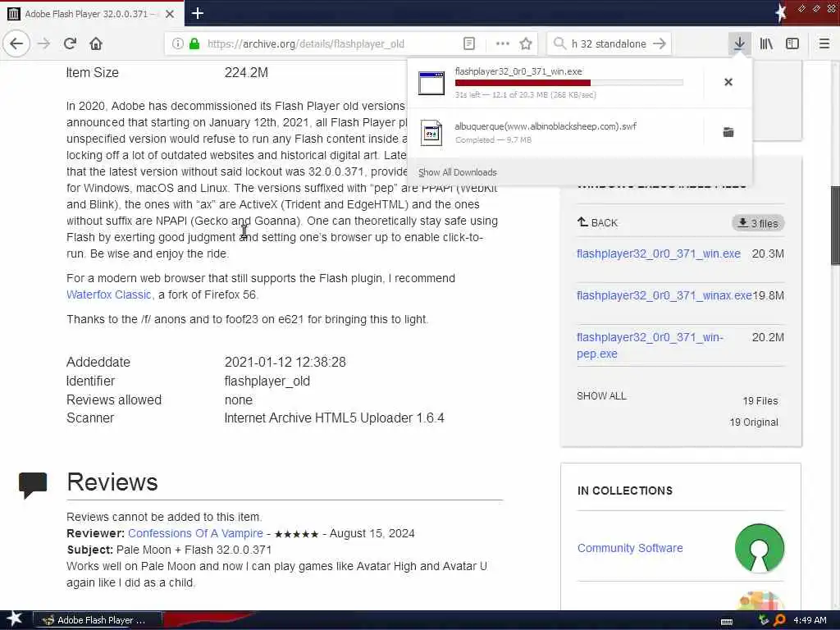The image size is (840, 630).
Task: Click the search magnifier icon
Action: pos(559,44)
